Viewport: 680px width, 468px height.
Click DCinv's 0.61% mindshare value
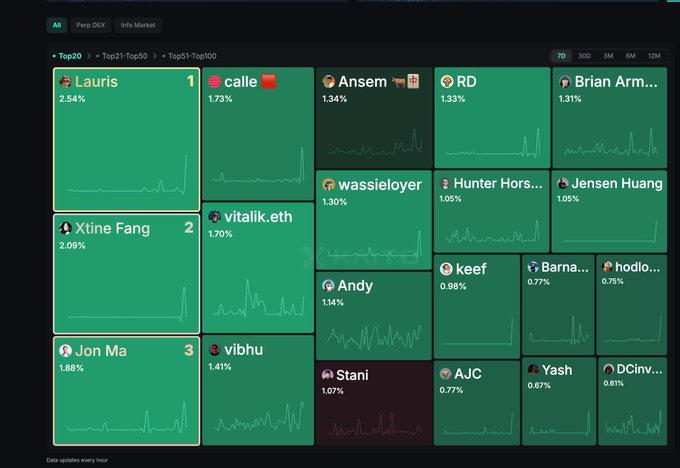click(x=614, y=383)
